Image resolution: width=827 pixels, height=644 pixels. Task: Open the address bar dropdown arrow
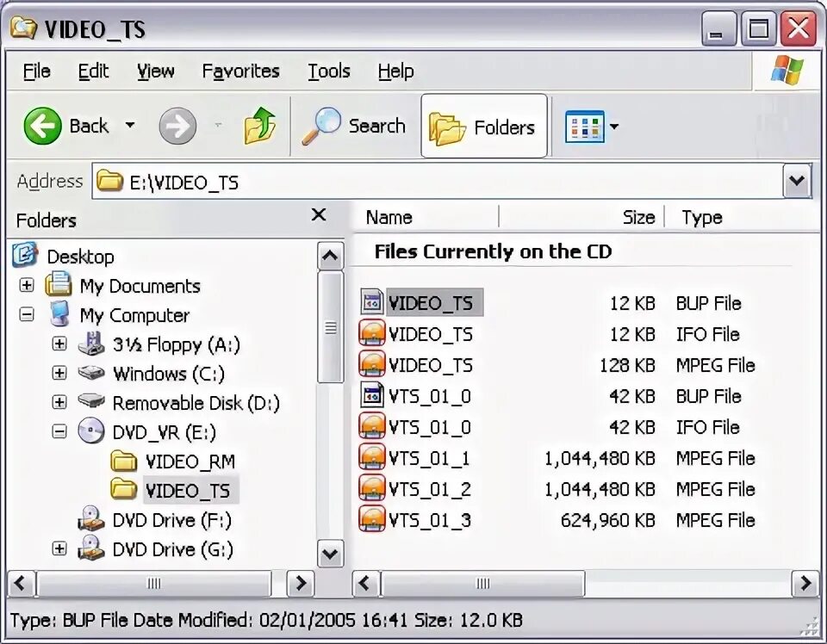pos(797,181)
